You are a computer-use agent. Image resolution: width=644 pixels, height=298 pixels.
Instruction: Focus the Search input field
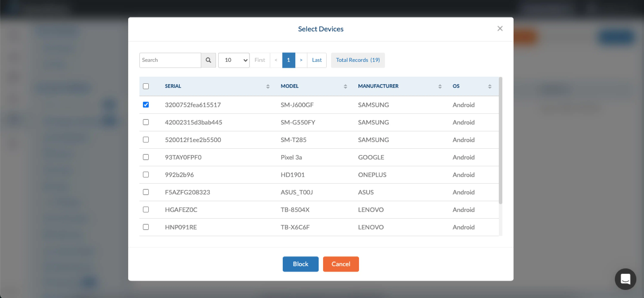tap(170, 60)
